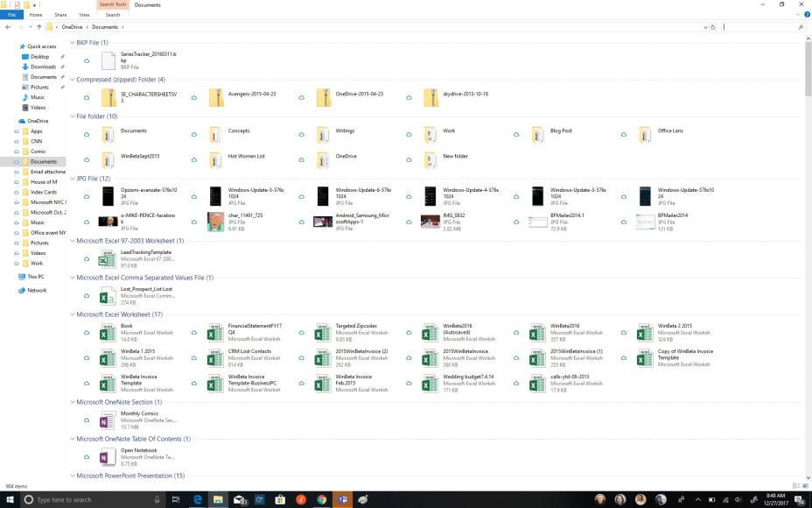Open the address bar history dropdown
Viewport: 812px width, 508px height.
point(703,27)
